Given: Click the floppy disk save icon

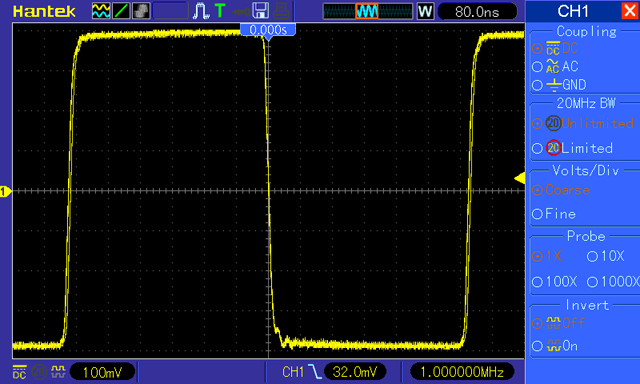Looking at the screenshot, I should point(260,11).
